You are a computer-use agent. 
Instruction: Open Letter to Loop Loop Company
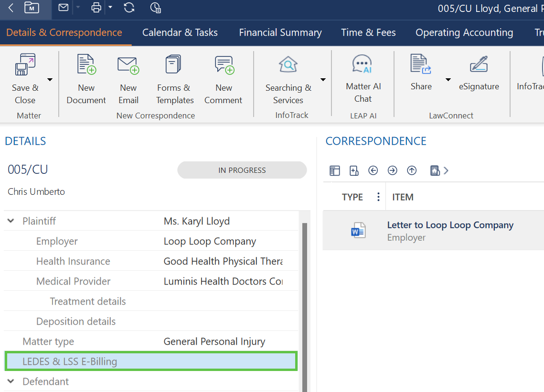point(450,225)
